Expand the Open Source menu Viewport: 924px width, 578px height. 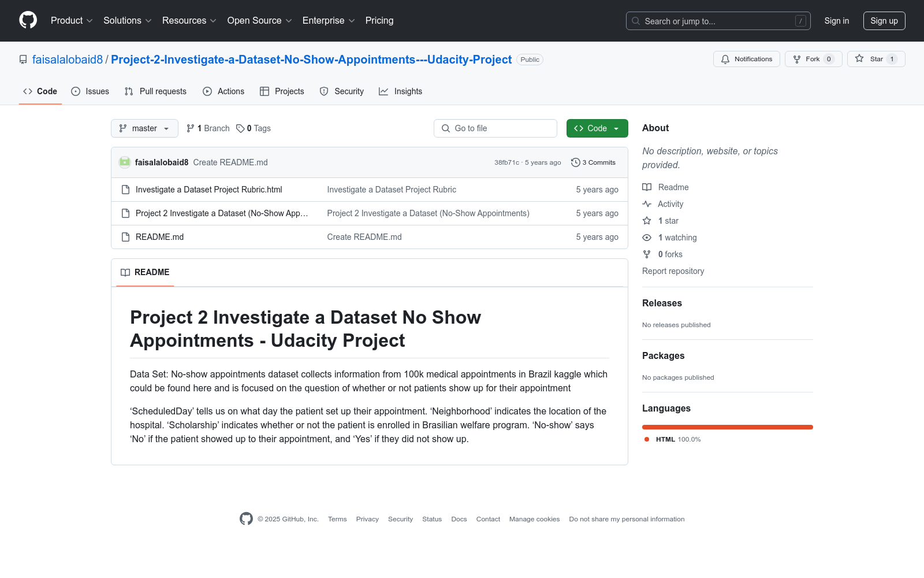260,21
